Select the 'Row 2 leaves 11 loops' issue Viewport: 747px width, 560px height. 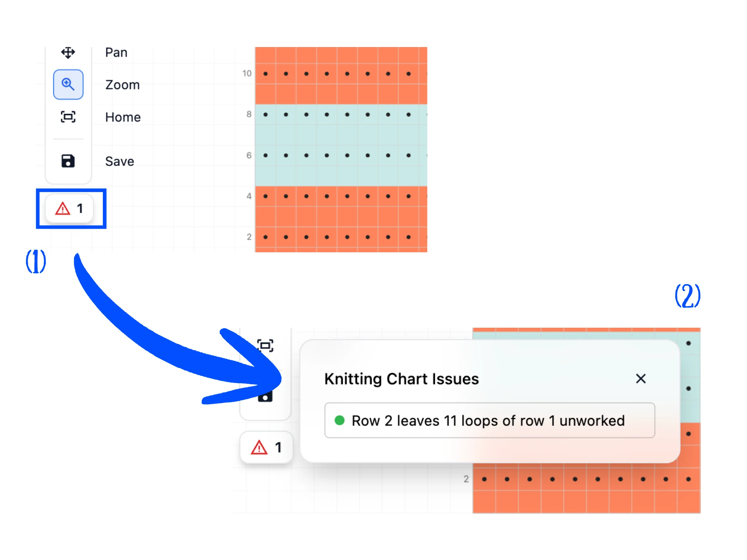pos(489,420)
